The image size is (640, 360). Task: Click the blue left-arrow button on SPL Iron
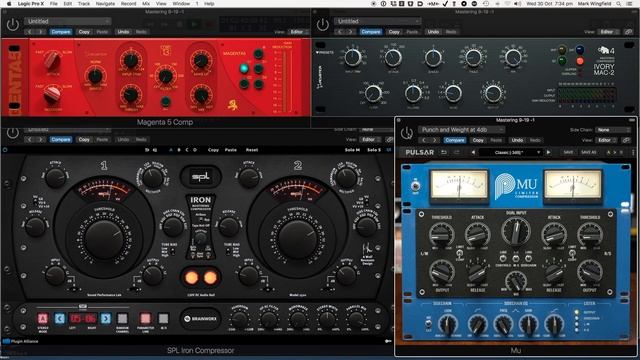point(60,318)
